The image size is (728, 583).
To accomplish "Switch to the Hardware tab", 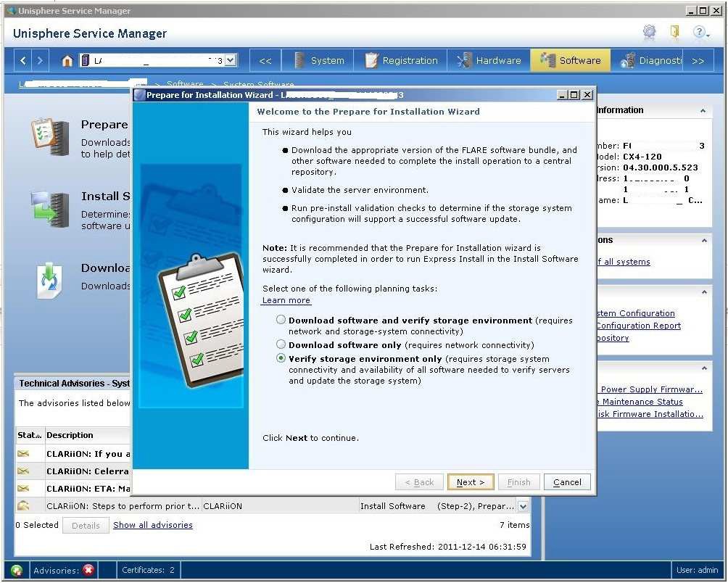I will 489,61.
